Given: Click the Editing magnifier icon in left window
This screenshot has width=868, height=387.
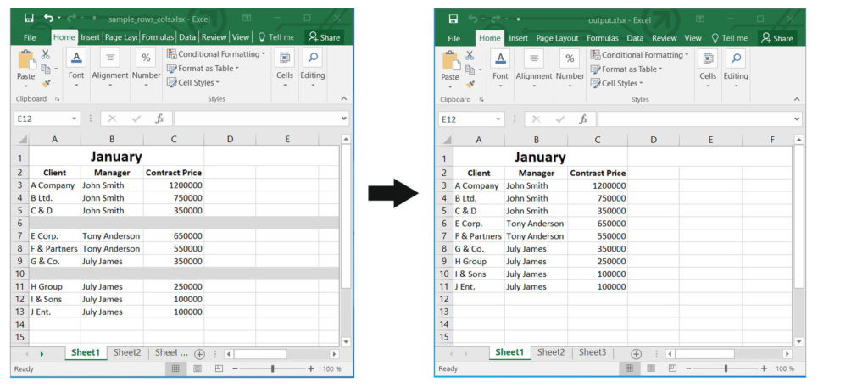Looking at the screenshot, I should [x=312, y=58].
